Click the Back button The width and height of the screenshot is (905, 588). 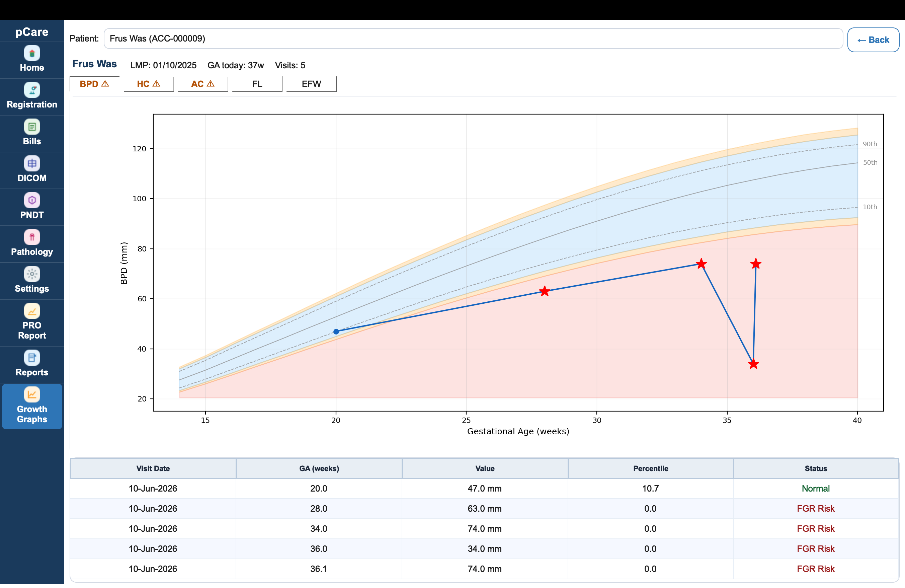pyautogui.click(x=873, y=40)
